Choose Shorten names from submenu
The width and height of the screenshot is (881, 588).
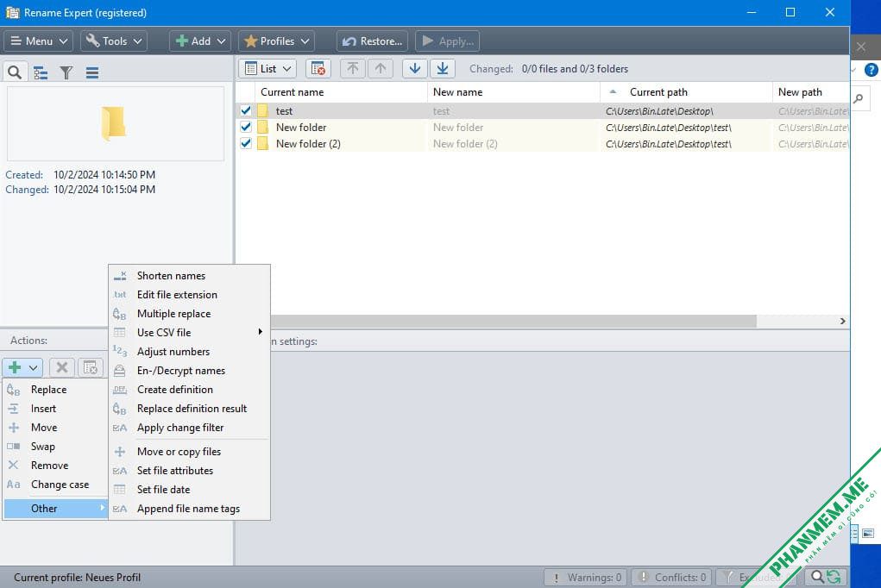click(x=189, y=276)
